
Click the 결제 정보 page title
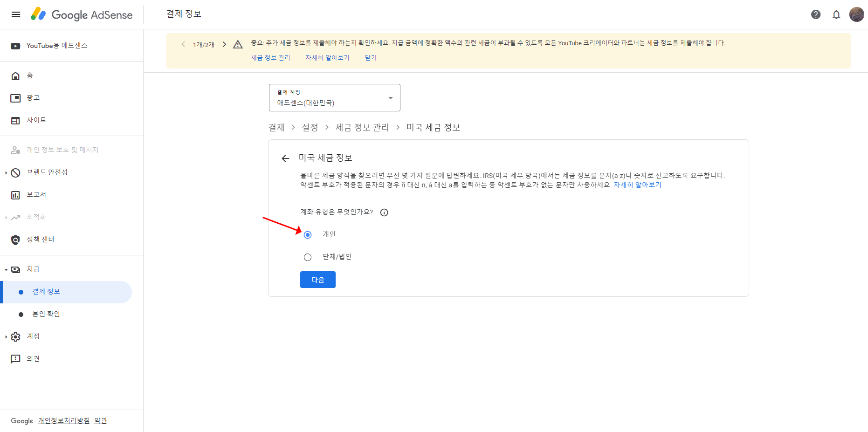coord(184,14)
